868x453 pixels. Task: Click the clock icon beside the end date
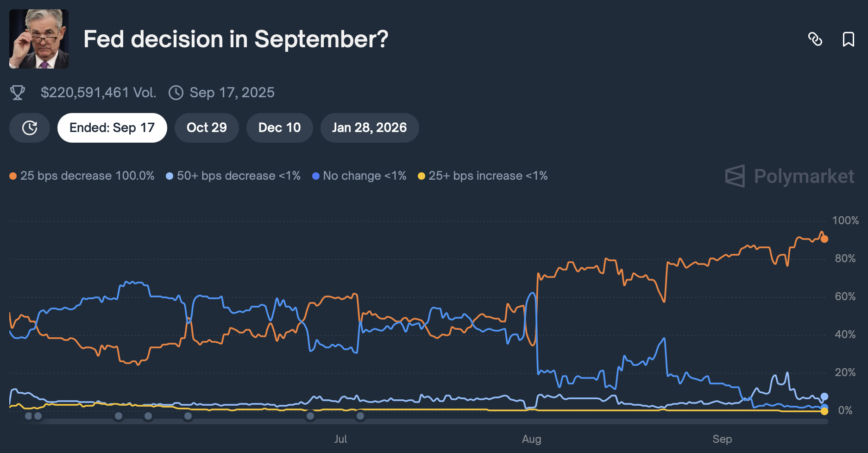click(x=176, y=92)
